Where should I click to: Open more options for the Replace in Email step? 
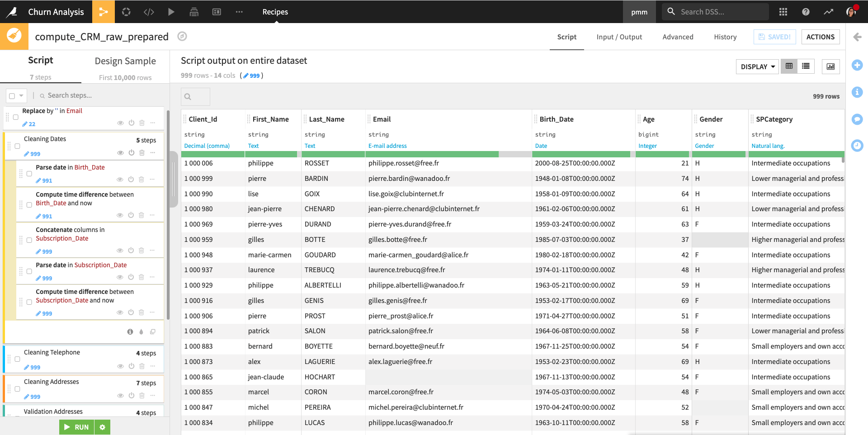point(153,123)
